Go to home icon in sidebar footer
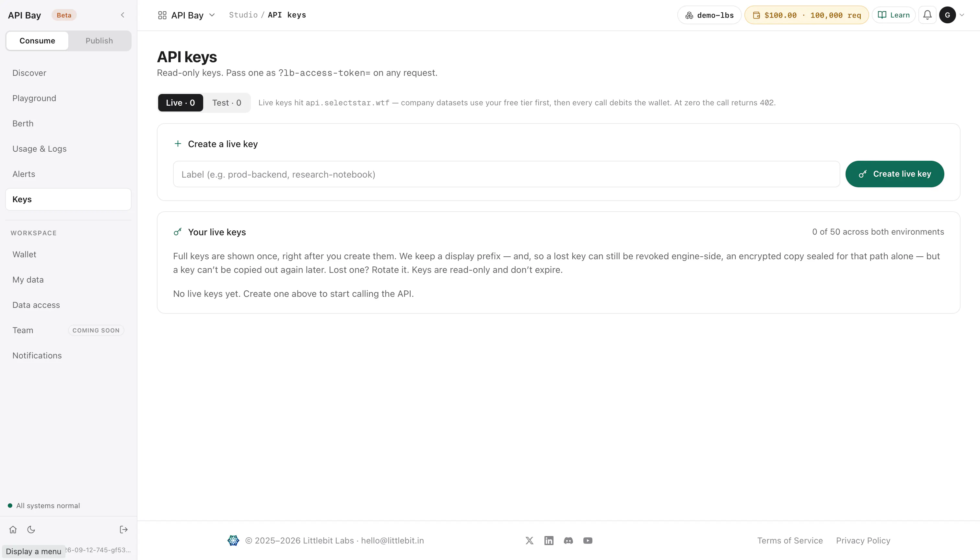This screenshot has width=980, height=560. point(13,530)
